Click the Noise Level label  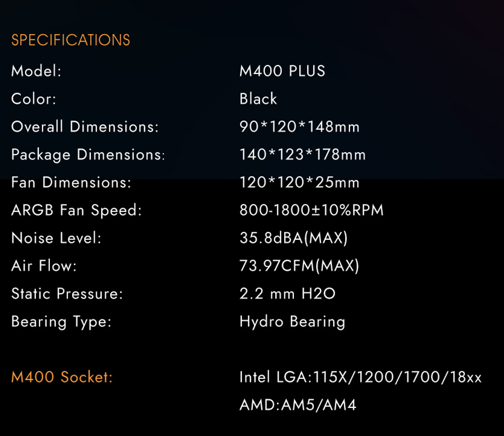(56, 238)
